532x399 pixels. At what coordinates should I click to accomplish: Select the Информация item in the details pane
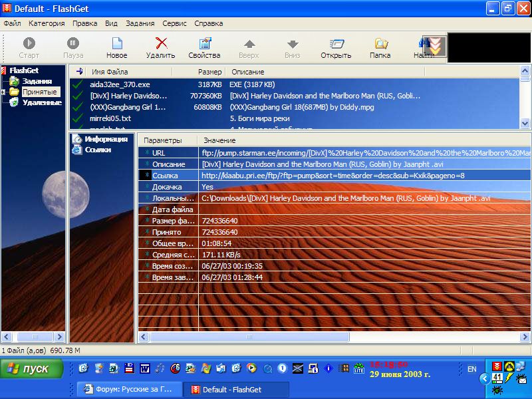pyautogui.click(x=105, y=140)
